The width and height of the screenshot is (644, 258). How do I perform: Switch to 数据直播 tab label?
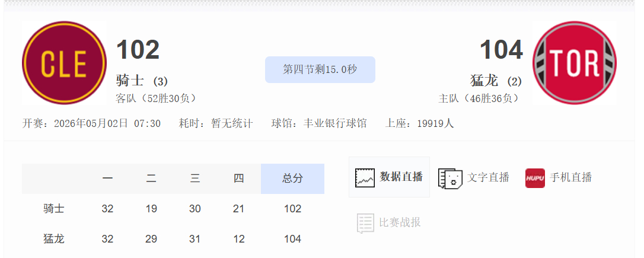point(401,177)
